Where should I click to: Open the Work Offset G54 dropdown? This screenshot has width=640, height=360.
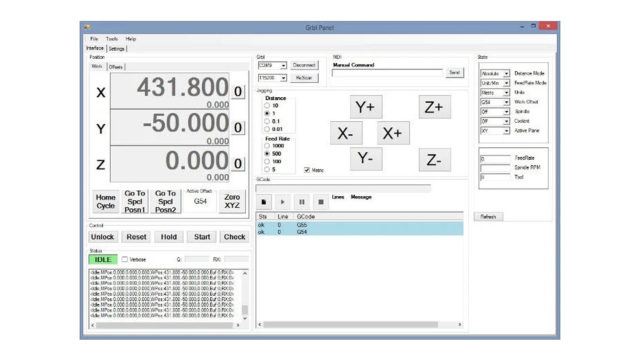[495, 102]
